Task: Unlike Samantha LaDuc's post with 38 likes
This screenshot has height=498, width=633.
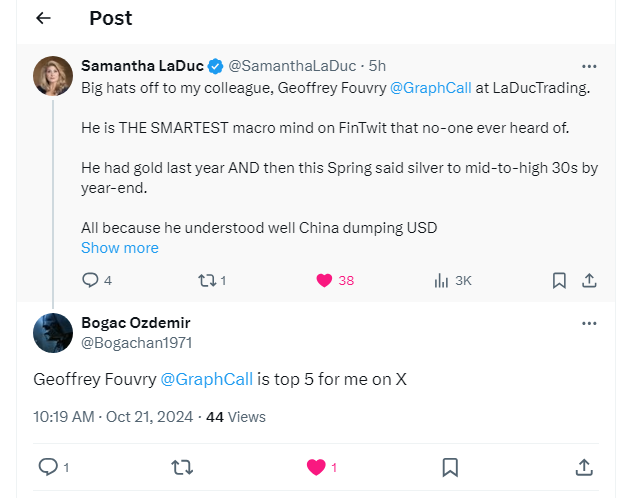Action: (x=324, y=281)
